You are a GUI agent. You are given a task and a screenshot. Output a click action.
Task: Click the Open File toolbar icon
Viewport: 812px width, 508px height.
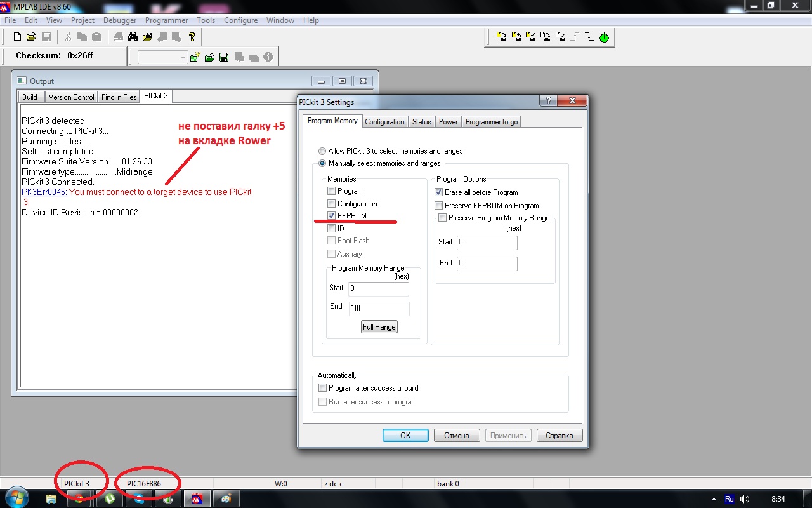32,37
